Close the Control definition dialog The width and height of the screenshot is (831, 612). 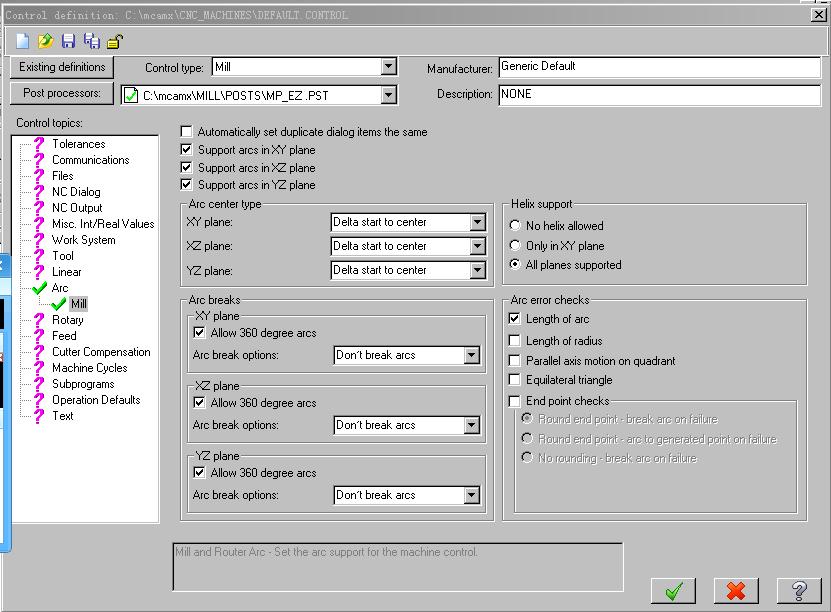(x=818, y=15)
